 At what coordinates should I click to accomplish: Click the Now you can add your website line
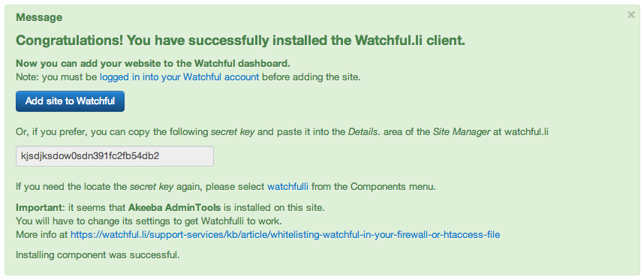pyautogui.click(x=153, y=64)
